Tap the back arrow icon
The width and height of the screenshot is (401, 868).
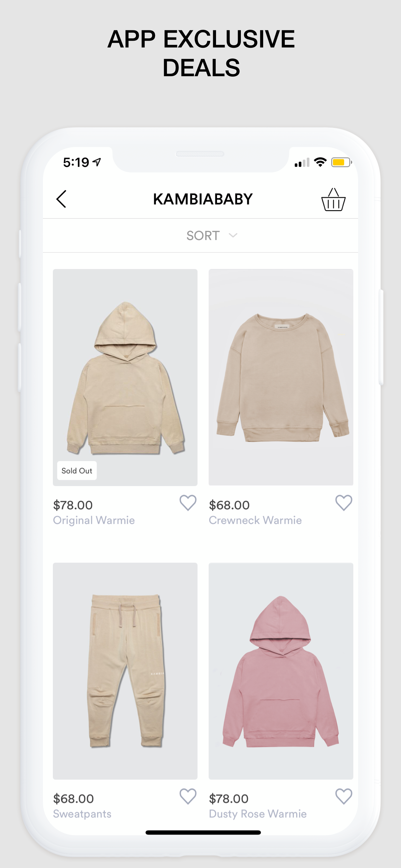coord(61,199)
